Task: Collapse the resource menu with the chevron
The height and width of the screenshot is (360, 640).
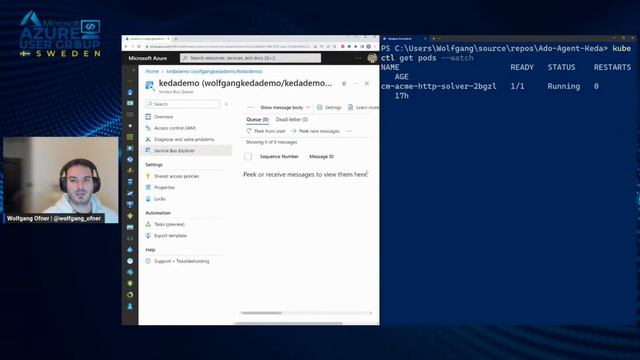Action: pos(226,104)
